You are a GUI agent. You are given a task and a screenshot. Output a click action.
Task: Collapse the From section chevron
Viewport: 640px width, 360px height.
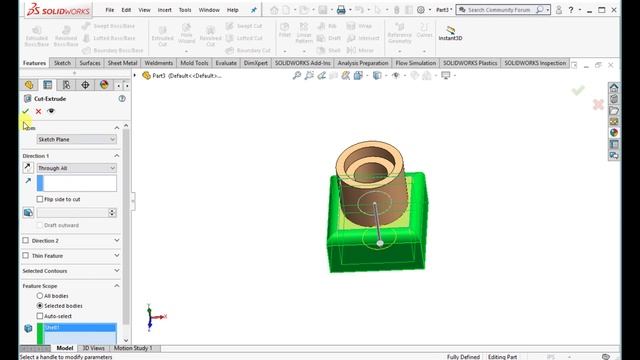pos(117,128)
